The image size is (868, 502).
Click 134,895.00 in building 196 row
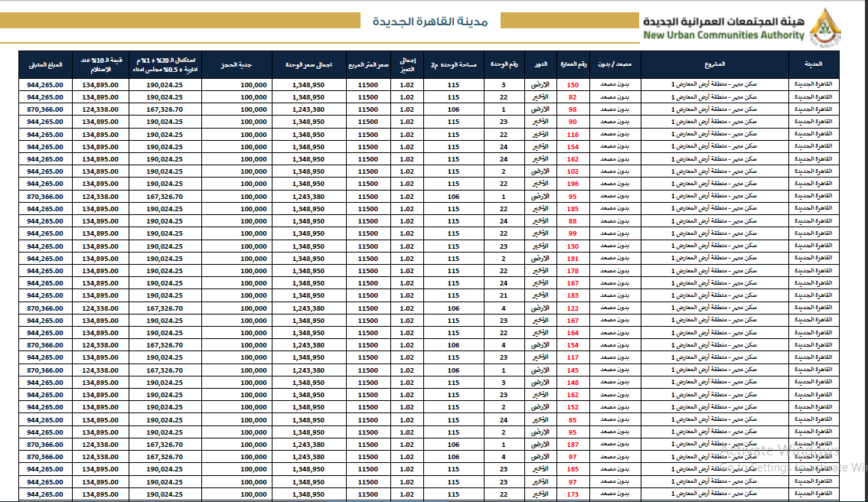[100, 184]
